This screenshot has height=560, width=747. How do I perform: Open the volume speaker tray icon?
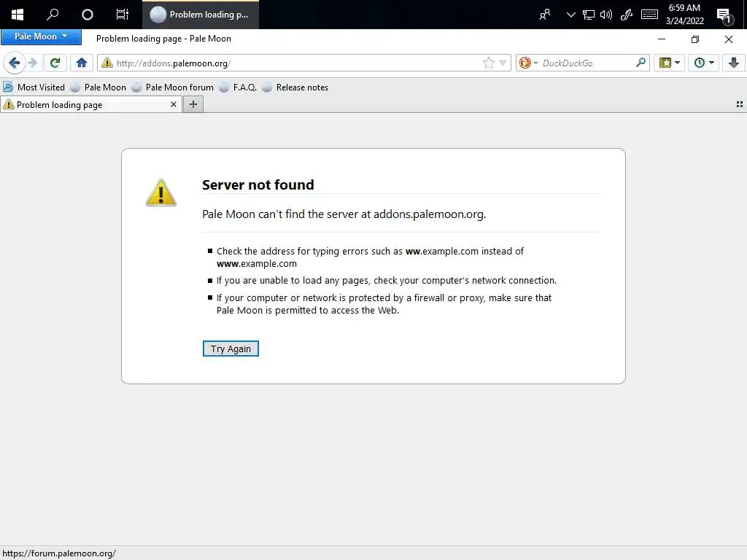pos(606,15)
